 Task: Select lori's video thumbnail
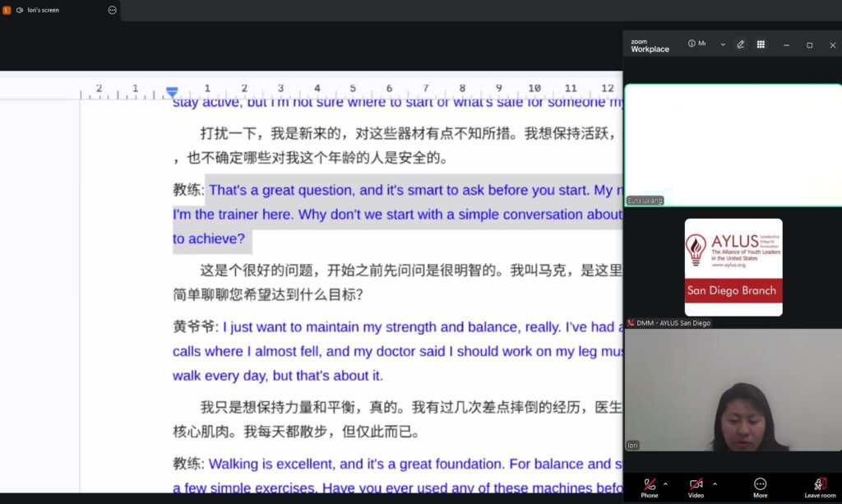tap(733, 391)
